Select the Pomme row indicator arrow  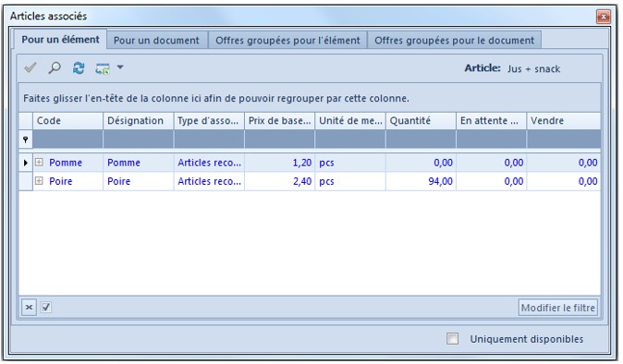[26, 163]
